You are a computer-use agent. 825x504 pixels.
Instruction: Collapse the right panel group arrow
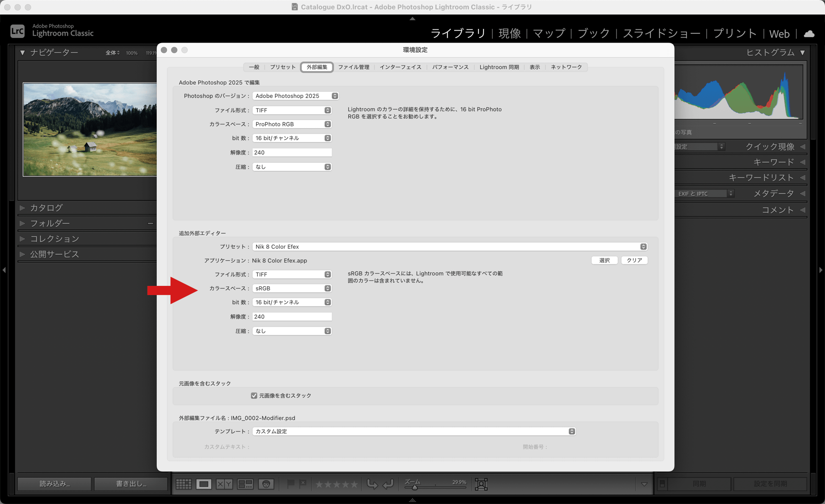pos(821,270)
